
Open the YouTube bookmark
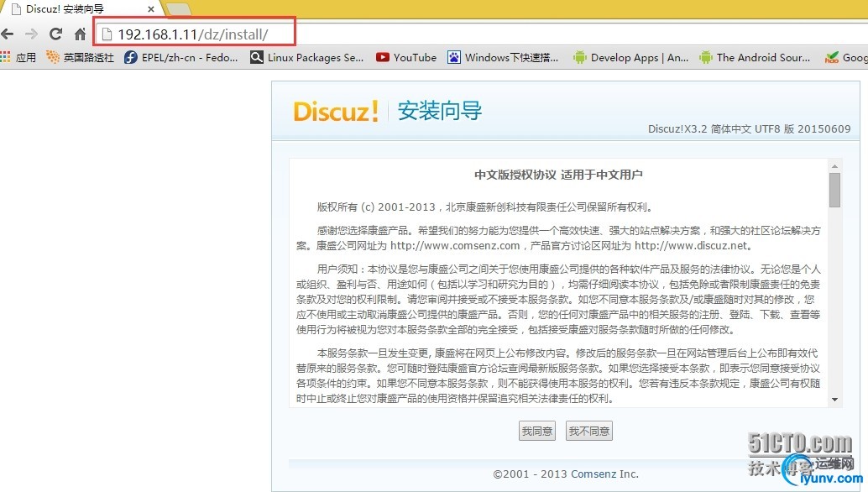click(406, 57)
